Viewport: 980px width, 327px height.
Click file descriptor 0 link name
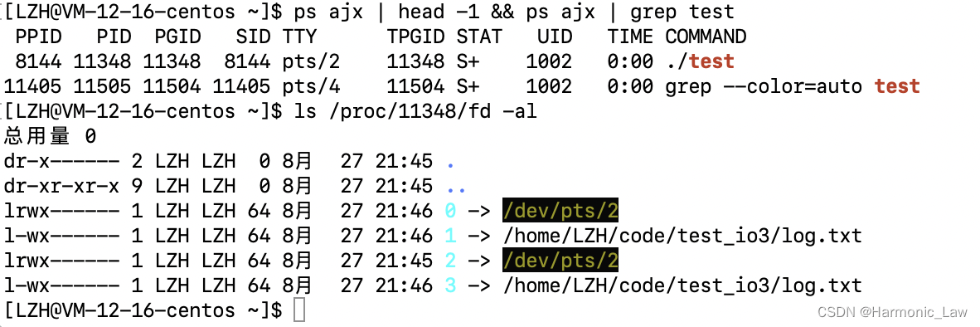pyautogui.click(x=451, y=211)
